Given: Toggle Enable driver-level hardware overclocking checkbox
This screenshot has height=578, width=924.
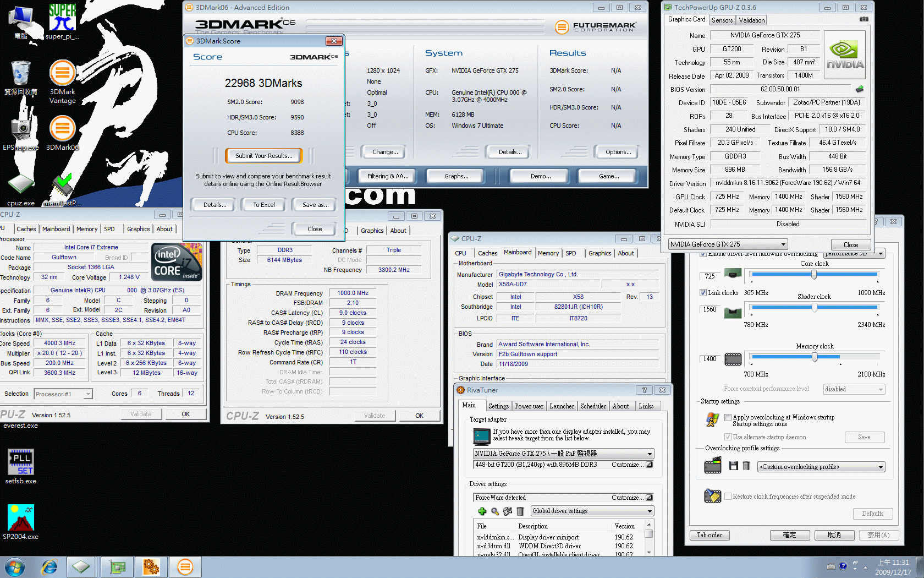Looking at the screenshot, I should pyautogui.click(x=703, y=254).
